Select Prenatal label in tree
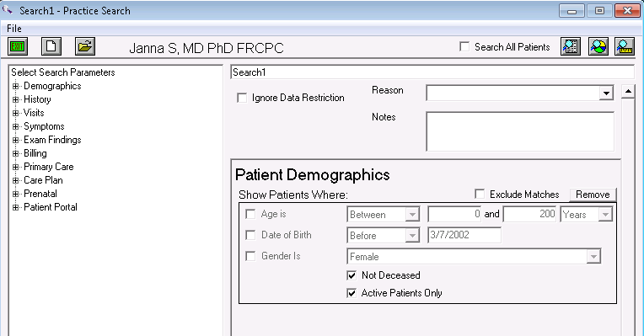 (x=40, y=194)
